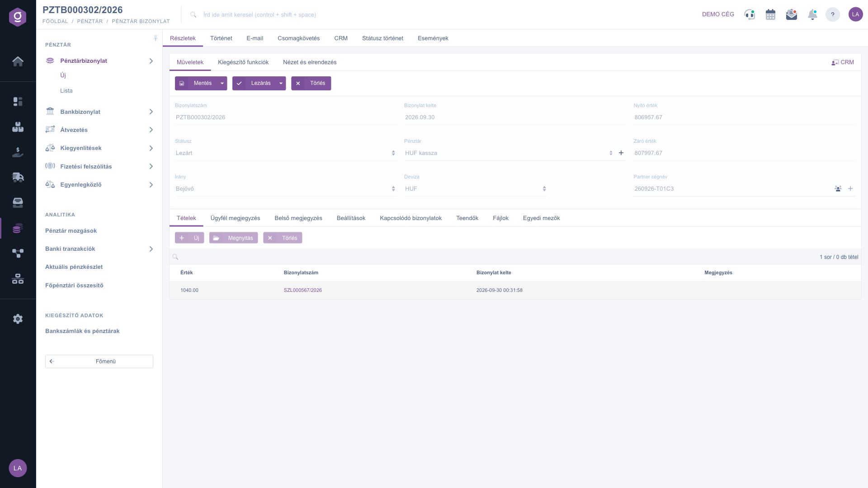Open the Kiegészítő funkciók tab
The height and width of the screenshot is (488, 868).
click(x=243, y=62)
